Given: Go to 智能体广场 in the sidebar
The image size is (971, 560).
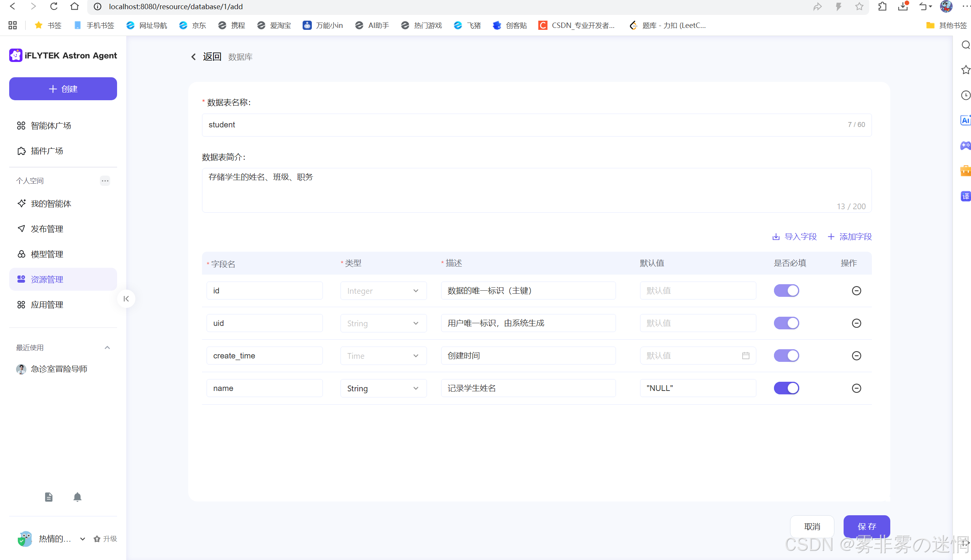Looking at the screenshot, I should point(51,126).
